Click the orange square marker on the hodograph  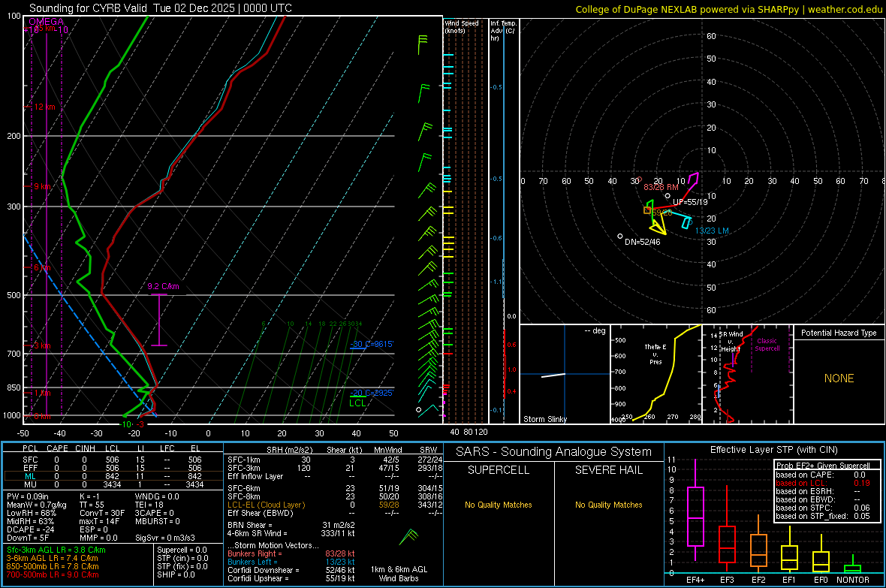click(x=647, y=210)
